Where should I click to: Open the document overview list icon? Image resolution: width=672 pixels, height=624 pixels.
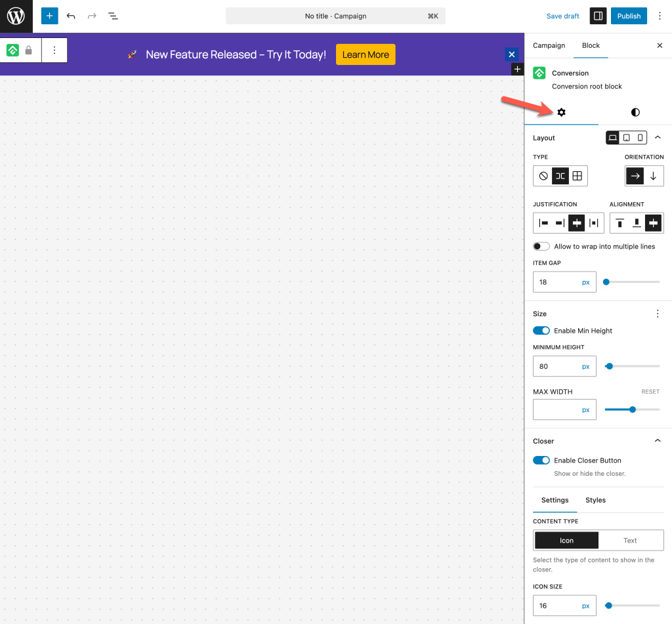coord(113,16)
